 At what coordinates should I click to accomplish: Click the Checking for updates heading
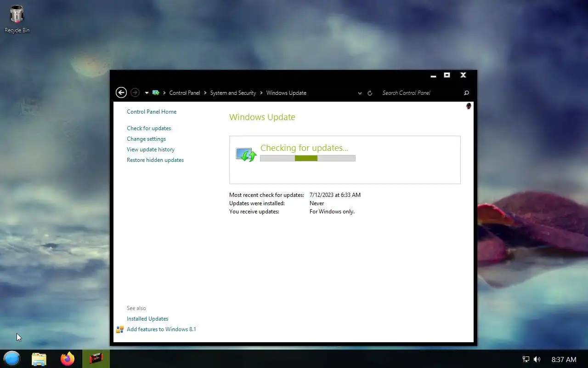[304, 148]
